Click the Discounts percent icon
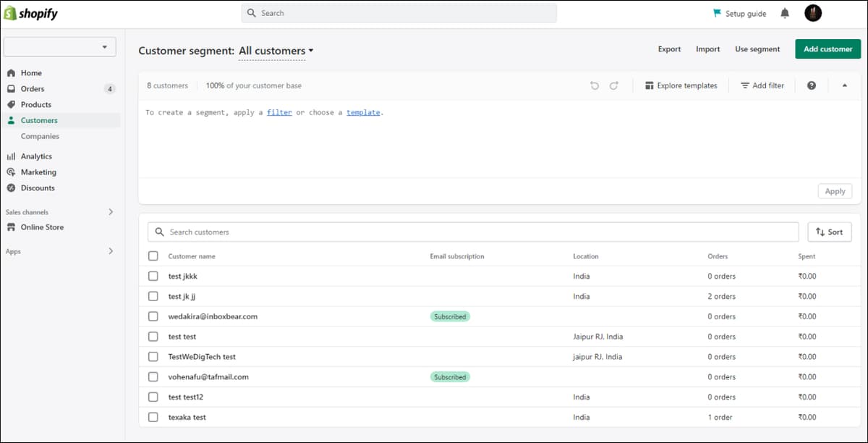The height and width of the screenshot is (443, 868). click(11, 188)
